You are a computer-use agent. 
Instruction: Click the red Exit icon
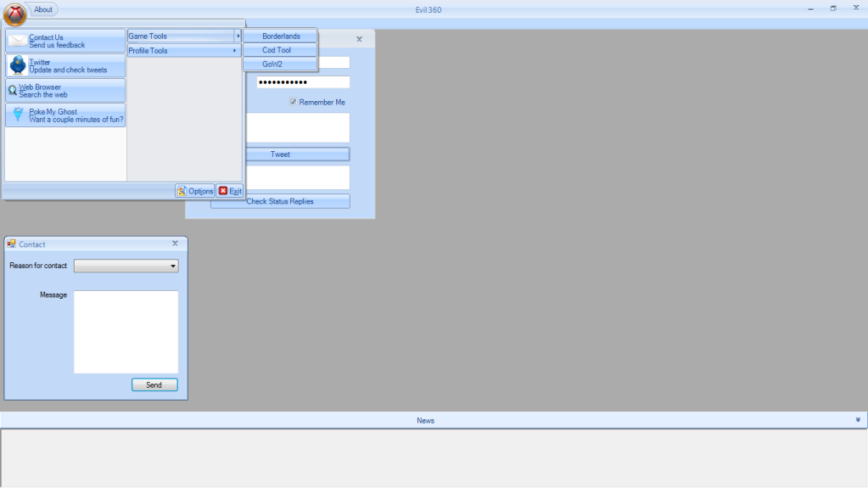[222, 191]
